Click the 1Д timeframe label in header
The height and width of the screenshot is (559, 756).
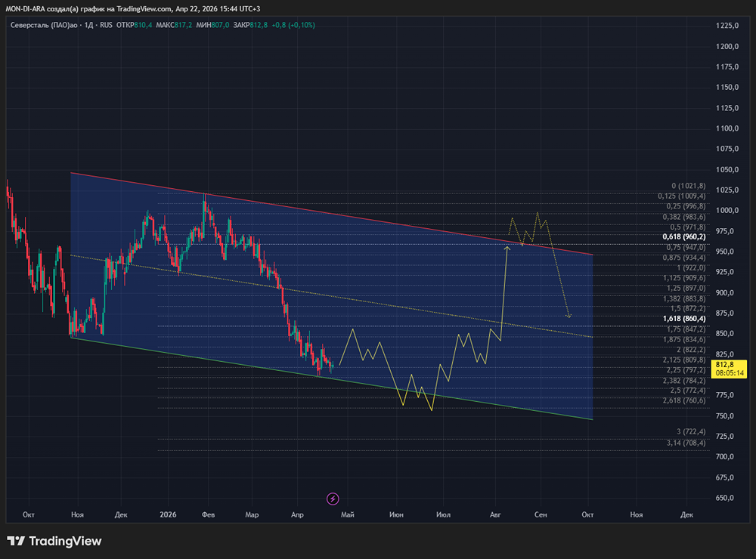pyautogui.click(x=88, y=25)
